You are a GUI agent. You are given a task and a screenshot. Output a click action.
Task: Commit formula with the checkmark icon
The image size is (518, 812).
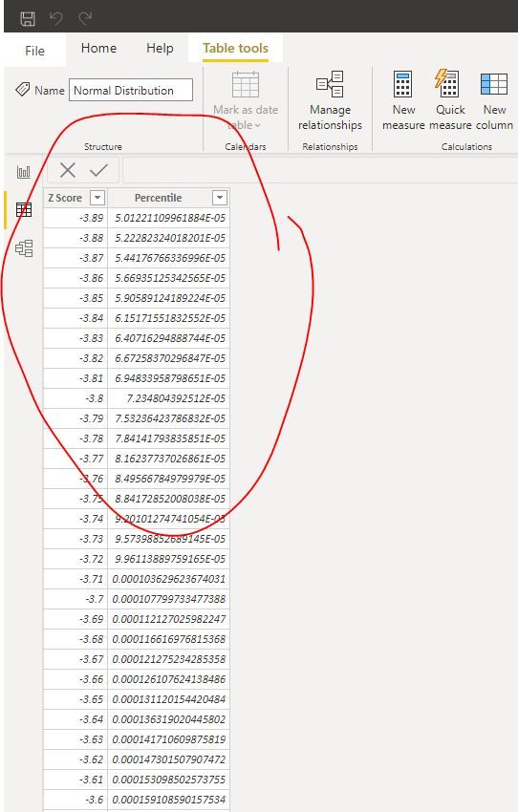(98, 170)
